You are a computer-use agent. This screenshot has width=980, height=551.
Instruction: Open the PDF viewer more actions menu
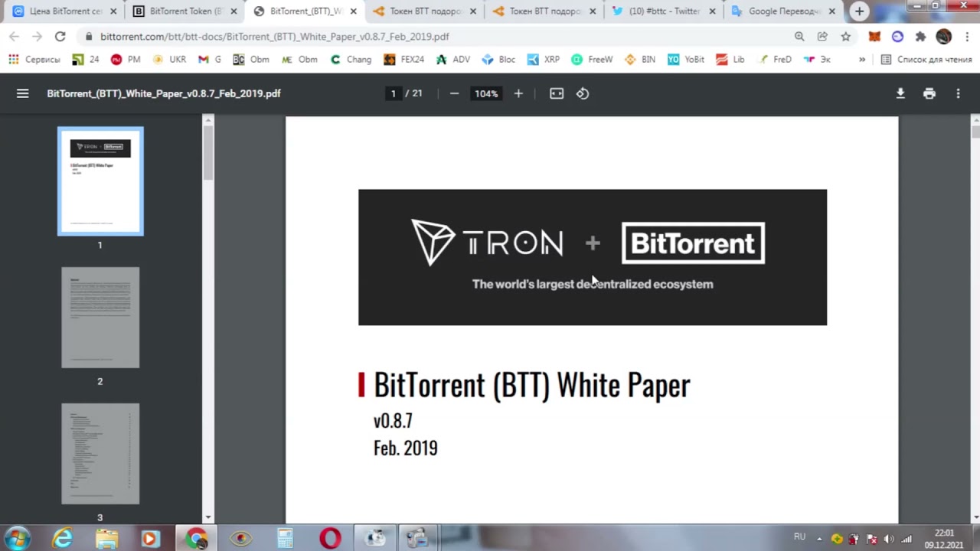click(958, 93)
